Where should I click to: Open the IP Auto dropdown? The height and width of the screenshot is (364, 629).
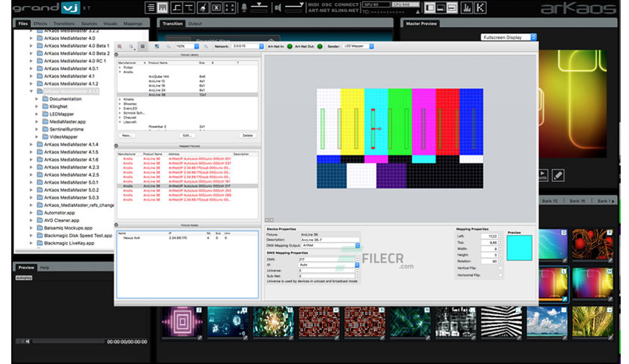pyautogui.click(x=329, y=265)
